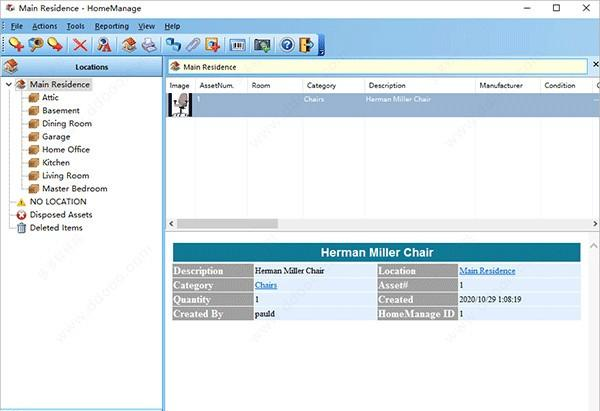Click the house icon in Locations header
This screenshot has width=600, height=411.
11,66
